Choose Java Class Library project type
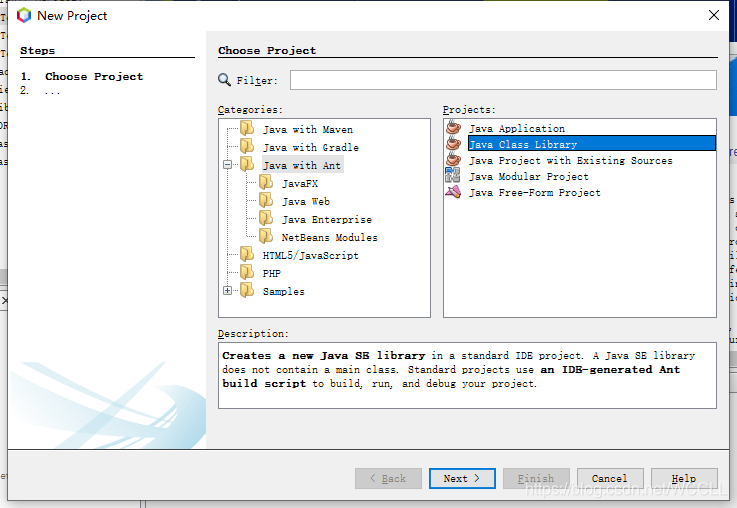Image resolution: width=737 pixels, height=508 pixels. click(591, 143)
